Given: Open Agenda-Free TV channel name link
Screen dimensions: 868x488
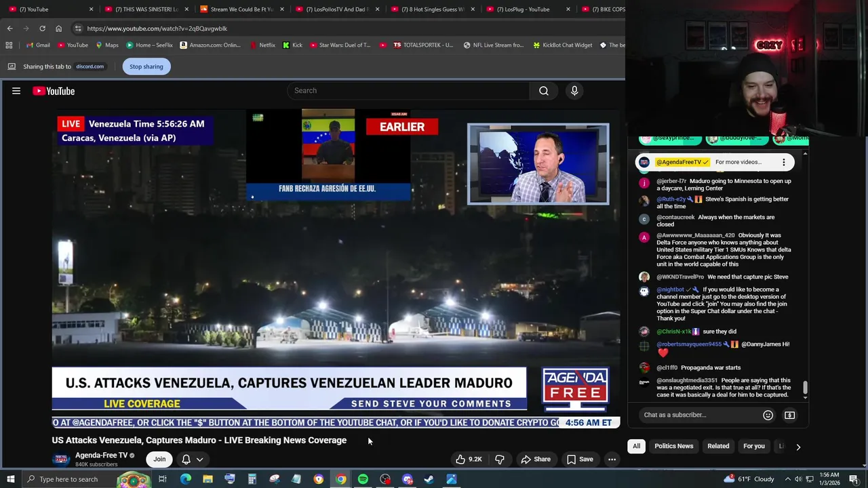Looking at the screenshot, I should (x=101, y=455).
